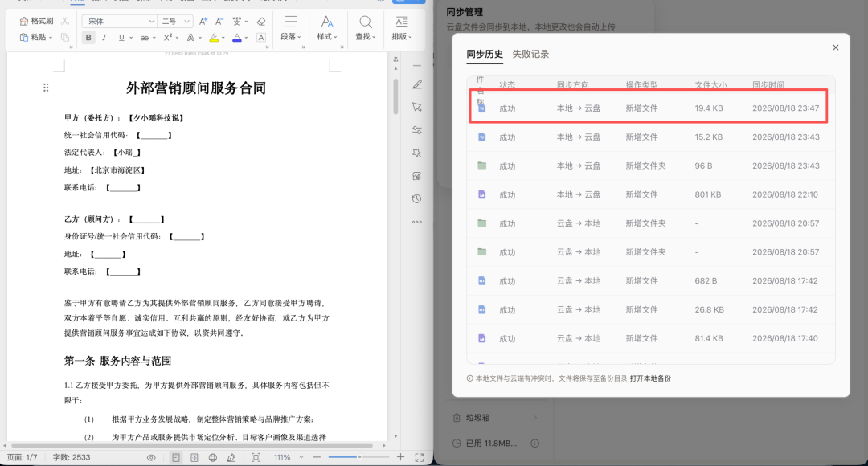Screen dimensions: 868x466
Task: Toggle Italic formatting button
Action: [104, 38]
